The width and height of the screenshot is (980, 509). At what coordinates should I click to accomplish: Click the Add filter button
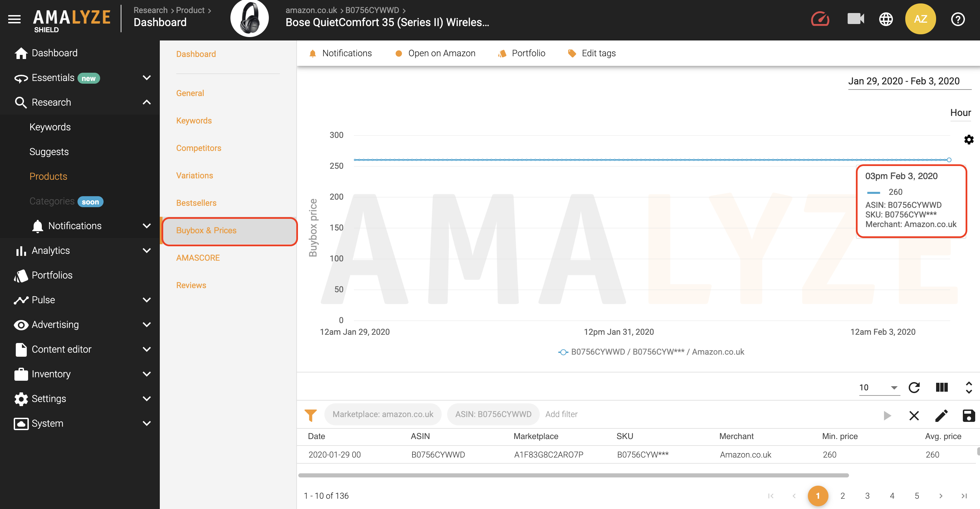coord(562,413)
